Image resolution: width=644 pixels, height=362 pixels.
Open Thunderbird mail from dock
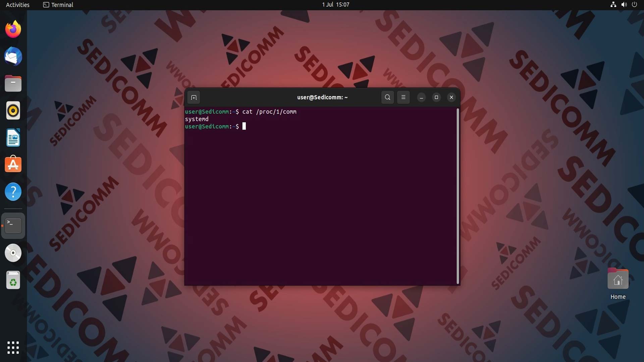[13, 56]
